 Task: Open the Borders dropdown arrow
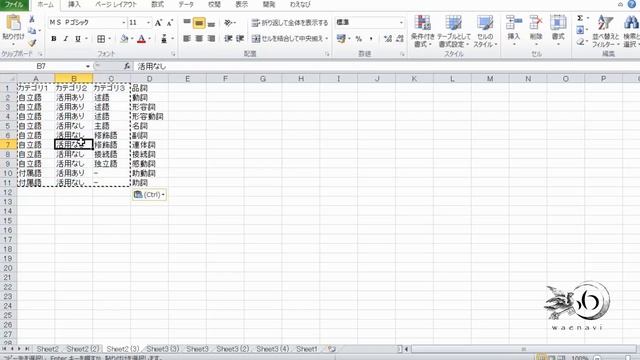109,39
